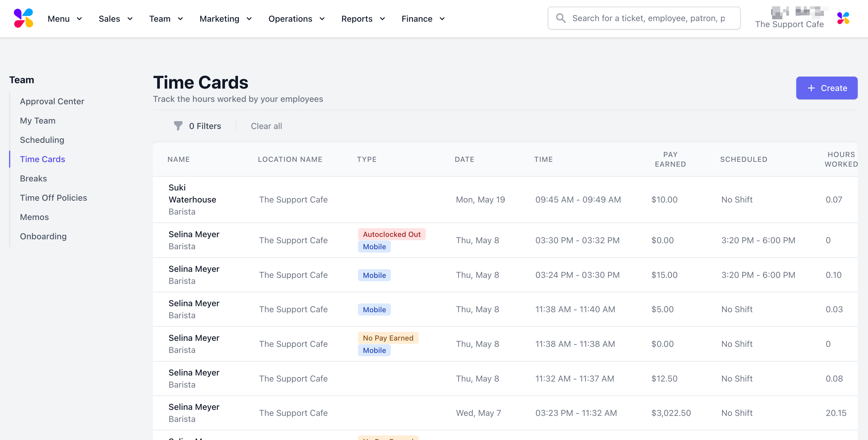Go to Approval Center in sidebar

click(52, 101)
